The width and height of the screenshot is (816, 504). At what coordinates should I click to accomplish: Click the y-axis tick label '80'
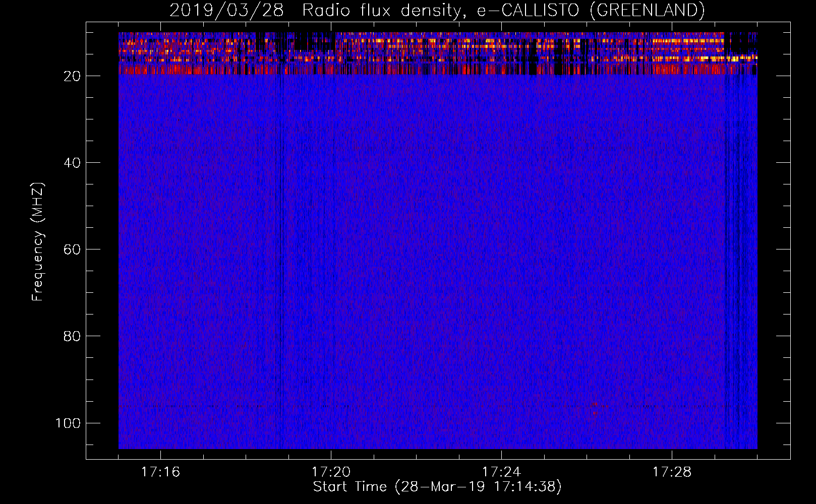[73, 336]
